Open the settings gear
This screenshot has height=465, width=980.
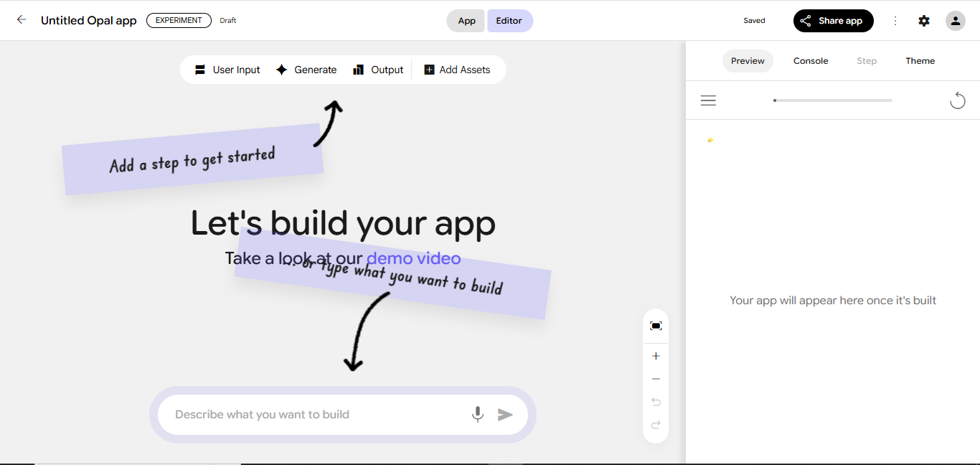pos(923,20)
